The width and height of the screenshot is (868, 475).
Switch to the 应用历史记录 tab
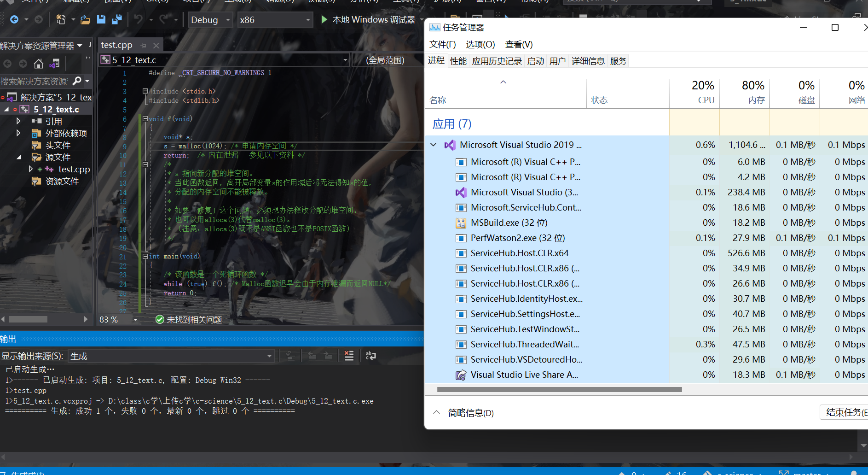(497, 61)
